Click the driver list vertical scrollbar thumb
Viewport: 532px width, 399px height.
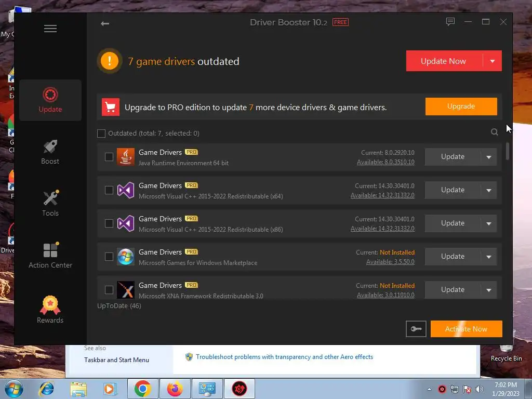507,151
